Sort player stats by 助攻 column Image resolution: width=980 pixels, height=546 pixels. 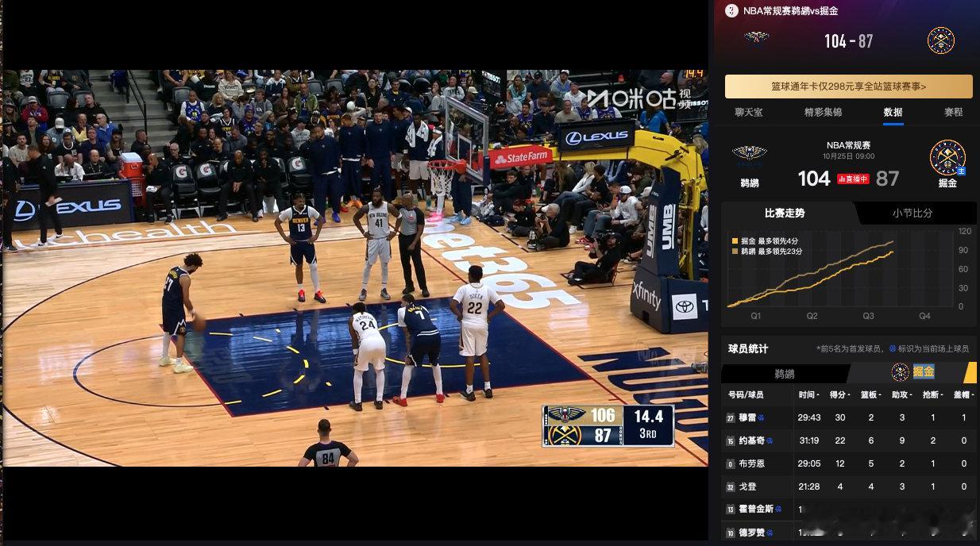903,394
